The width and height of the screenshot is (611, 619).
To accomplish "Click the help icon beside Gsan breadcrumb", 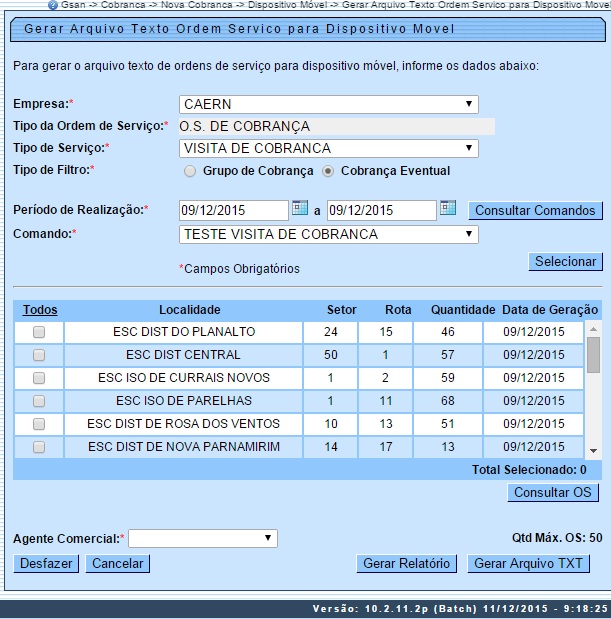I will 52,5.
